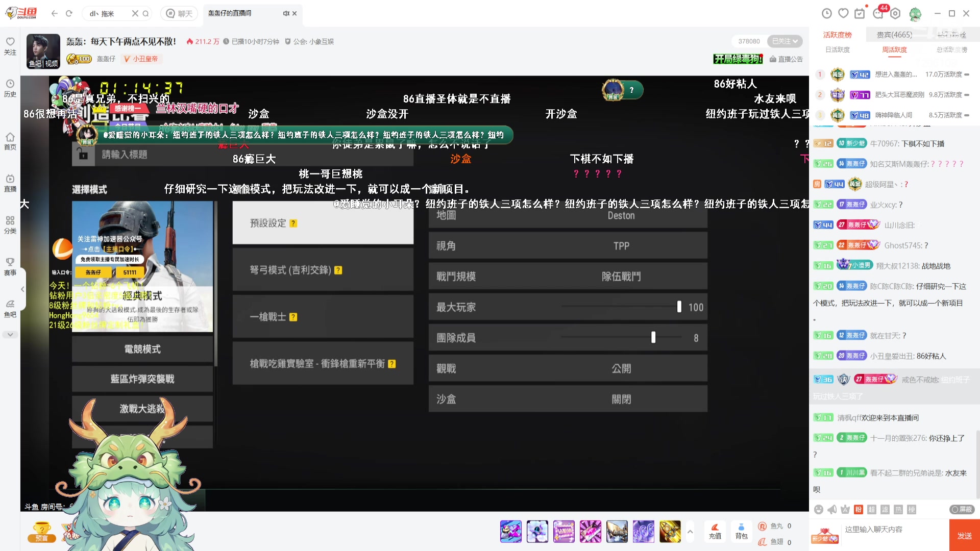
Task: Click the down chevron at sidebar bottom
Action: click(10, 335)
